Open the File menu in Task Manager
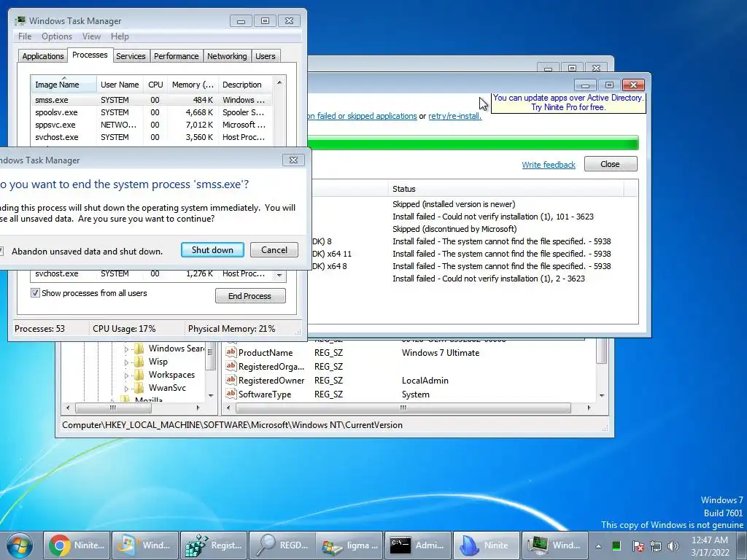 pyautogui.click(x=25, y=36)
